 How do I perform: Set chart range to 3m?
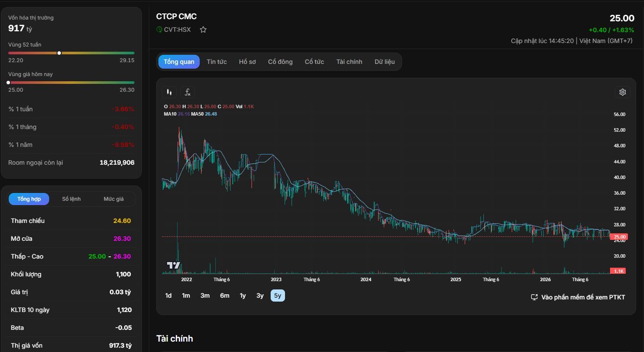tap(205, 296)
